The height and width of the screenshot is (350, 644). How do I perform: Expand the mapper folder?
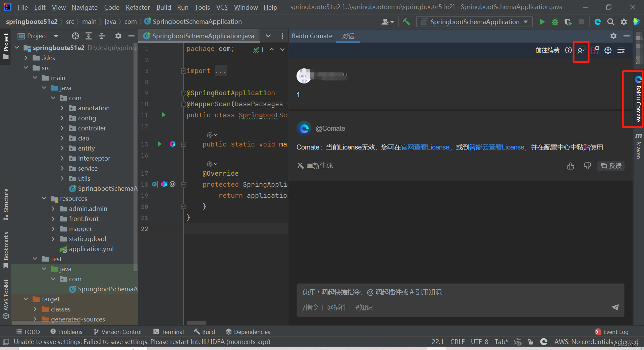click(x=53, y=229)
